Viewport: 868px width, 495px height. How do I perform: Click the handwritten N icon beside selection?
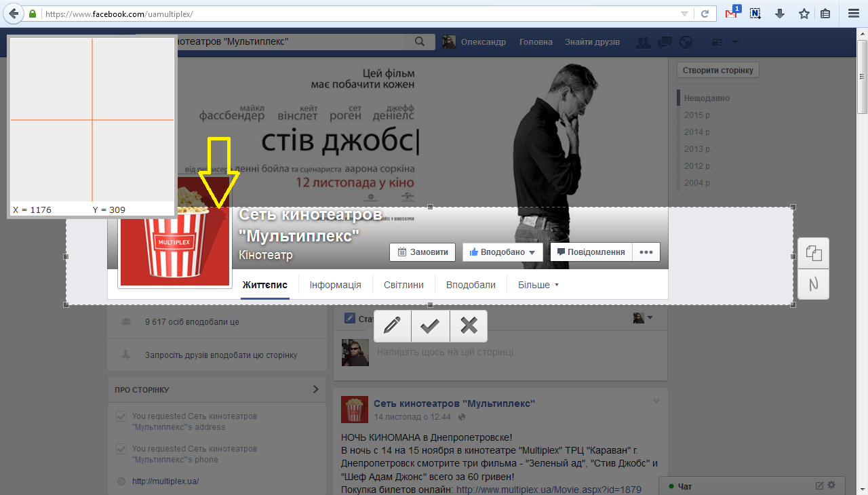point(814,284)
